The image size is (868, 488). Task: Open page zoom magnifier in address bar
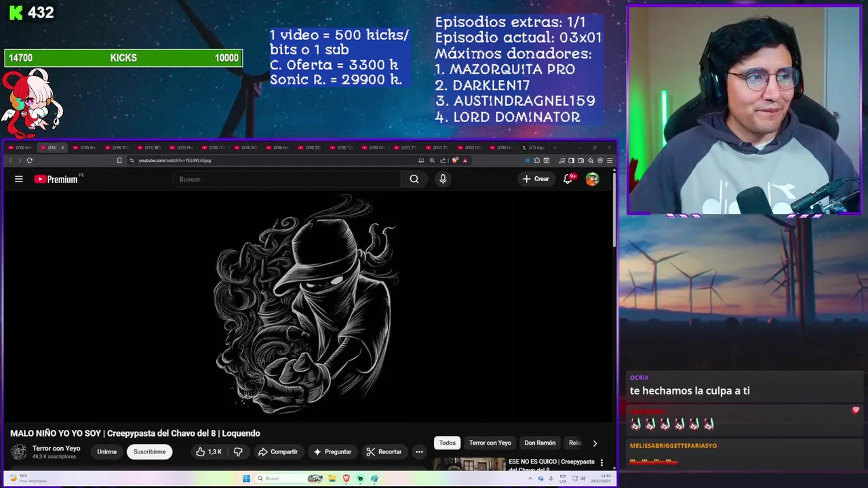(x=432, y=161)
